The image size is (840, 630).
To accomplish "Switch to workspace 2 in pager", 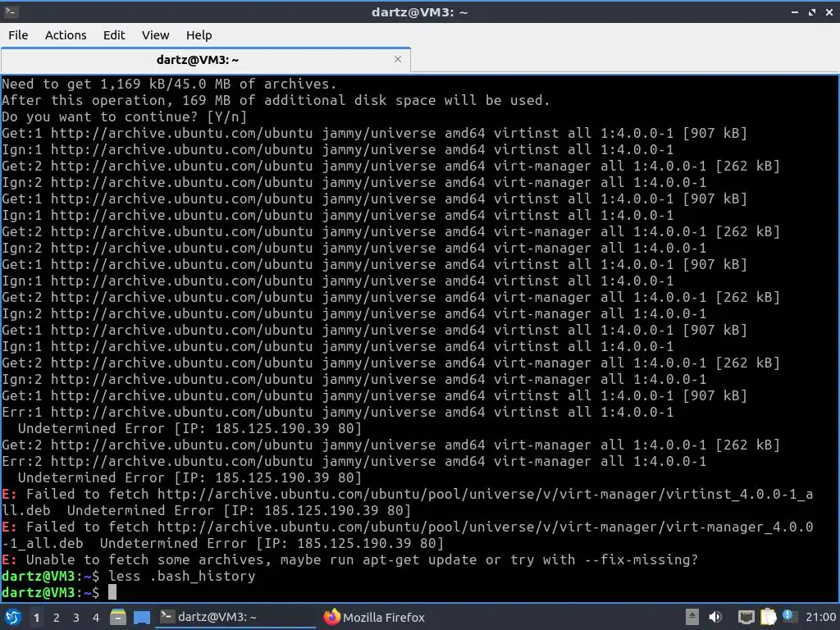I will (57, 618).
